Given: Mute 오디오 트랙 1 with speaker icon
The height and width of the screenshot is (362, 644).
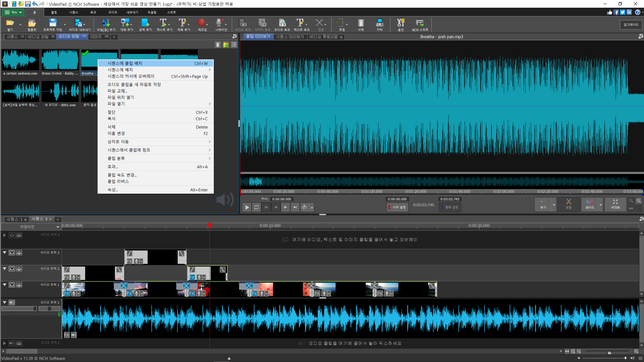Looking at the screenshot, I should point(12,302).
